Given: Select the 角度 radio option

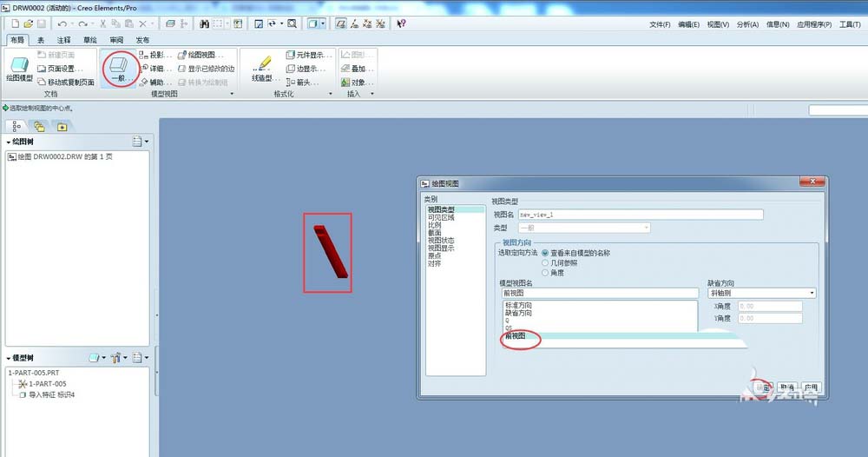Looking at the screenshot, I should (x=545, y=273).
